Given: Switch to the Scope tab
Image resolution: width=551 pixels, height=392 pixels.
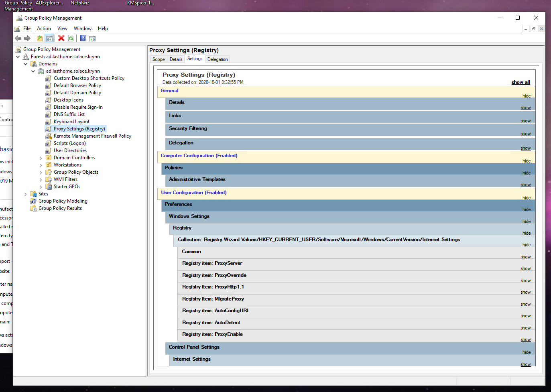Looking at the screenshot, I should (x=159, y=59).
